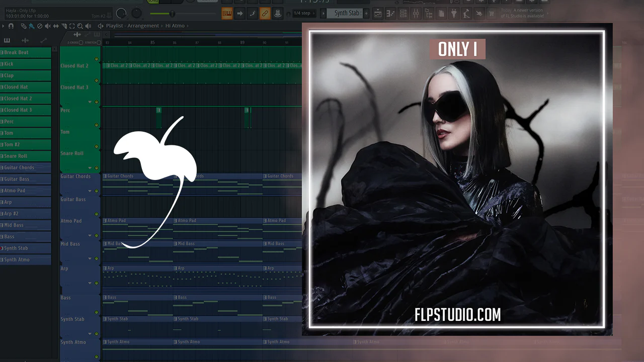Select the Delete tool
Screen dimensions: 644x362
click(40, 26)
